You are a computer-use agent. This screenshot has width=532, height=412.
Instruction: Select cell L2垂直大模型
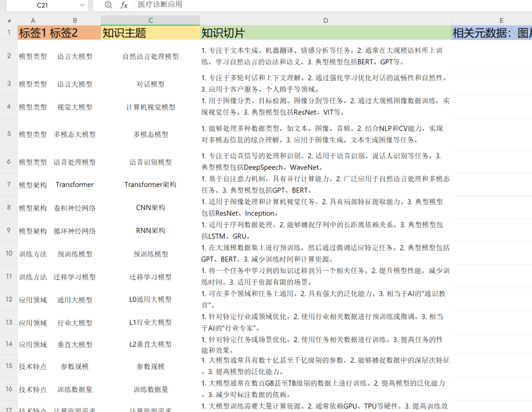(150, 345)
